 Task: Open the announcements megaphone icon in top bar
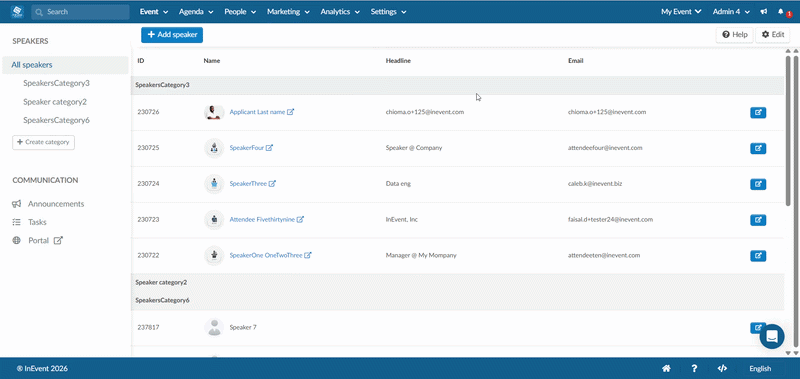pyautogui.click(x=763, y=11)
